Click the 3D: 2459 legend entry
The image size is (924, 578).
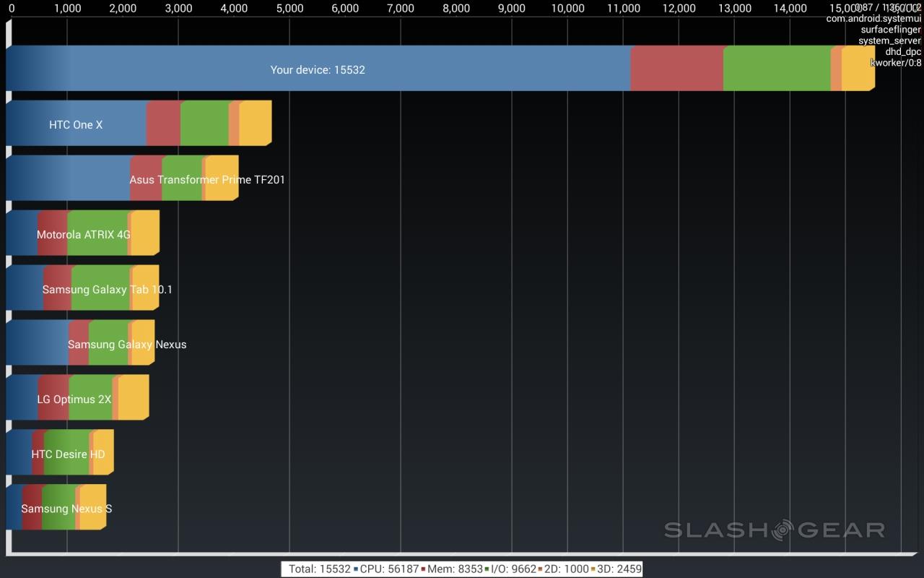(619, 569)
